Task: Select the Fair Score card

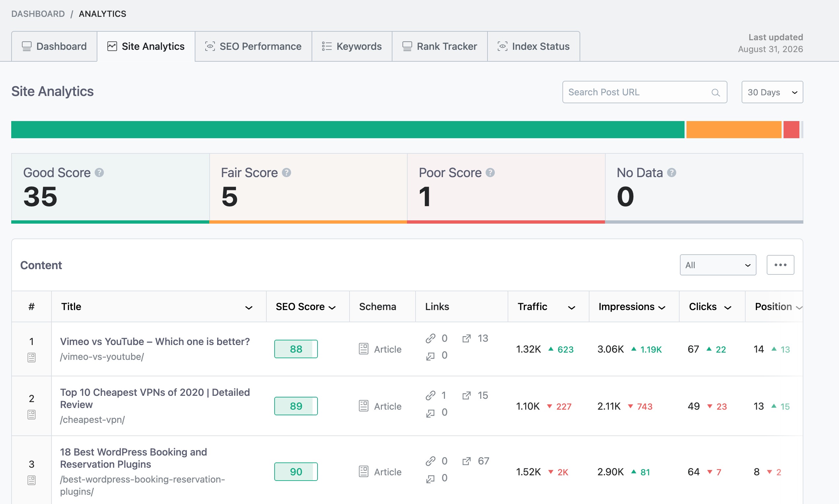Action: coord(308,188)
